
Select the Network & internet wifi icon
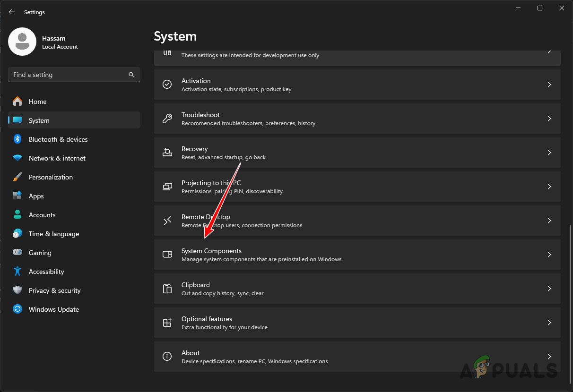(x=17, y=158)
